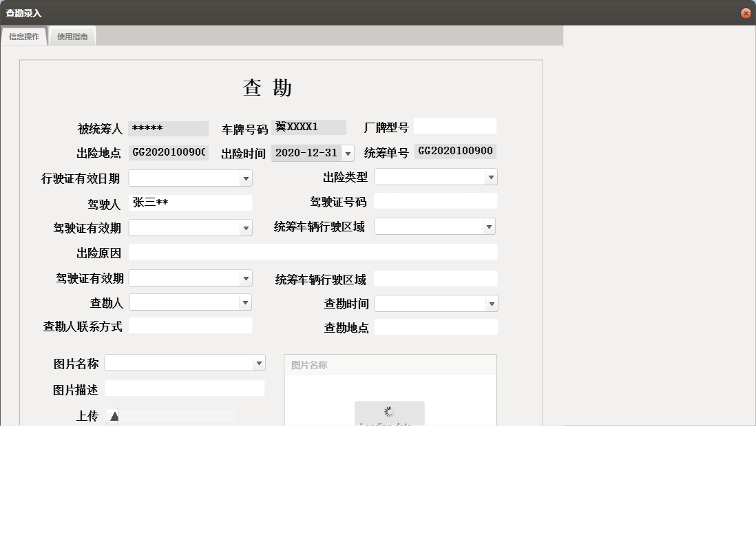Expand the 图片名称 dropdown
The height and width of the screenshot is (542, 756).
click(259, 362)
